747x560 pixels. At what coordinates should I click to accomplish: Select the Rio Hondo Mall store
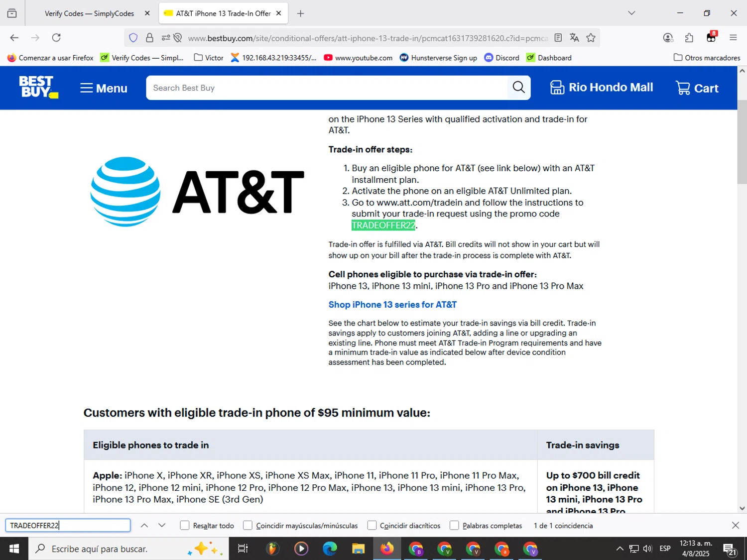click(601, 88)
